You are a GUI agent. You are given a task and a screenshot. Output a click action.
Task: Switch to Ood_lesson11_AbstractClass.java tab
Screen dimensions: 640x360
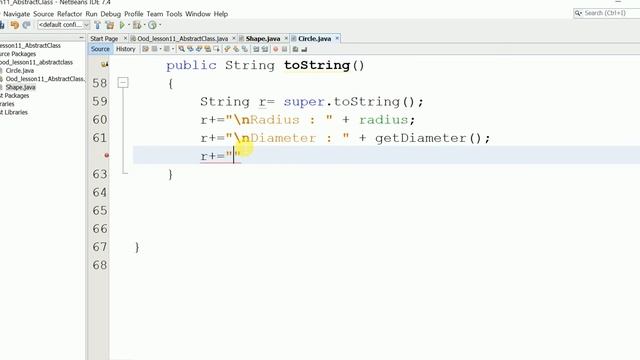[182, 38]
